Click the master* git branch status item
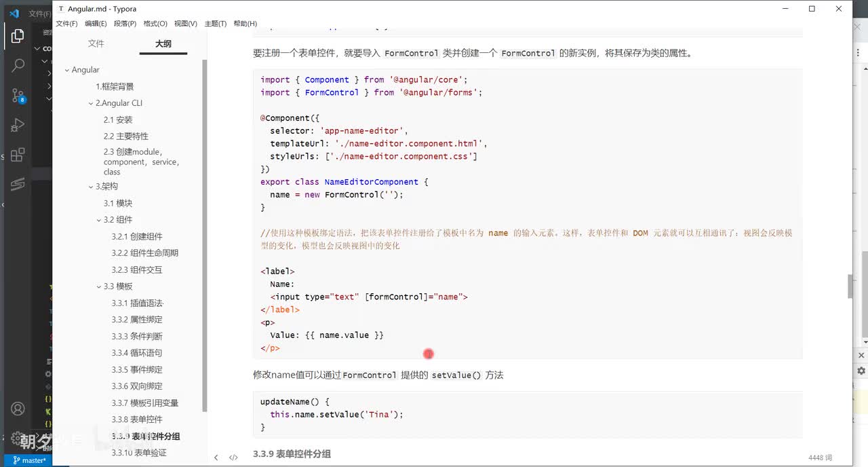868x467 pixels. click(x=29, y=460)
